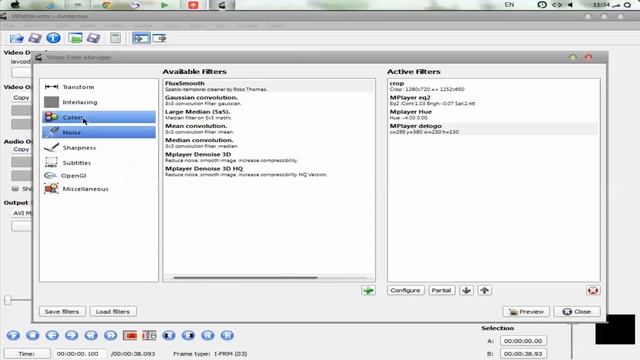Screen dimensions: 640x360
Task: Select MPlayer eq2 in Active Filters
Action: pos(493,100)
